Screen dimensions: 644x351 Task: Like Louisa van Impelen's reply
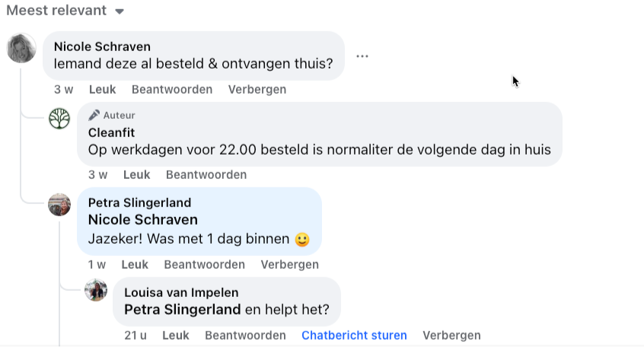(176, 335)
